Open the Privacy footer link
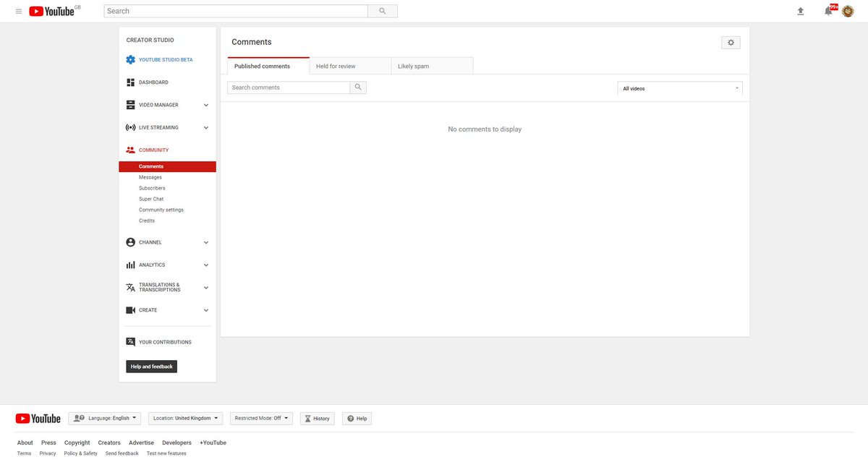The image size is (868, 470). tap(48, 453)
